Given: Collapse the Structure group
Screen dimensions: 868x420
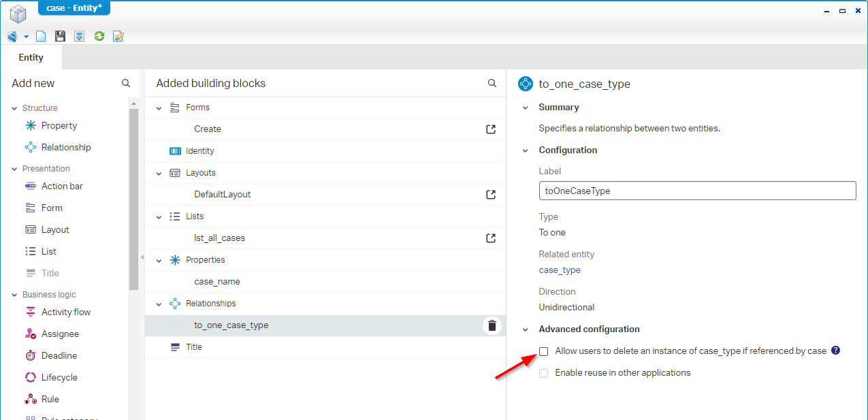Looking at the screenshot, I should coord(15,108).
